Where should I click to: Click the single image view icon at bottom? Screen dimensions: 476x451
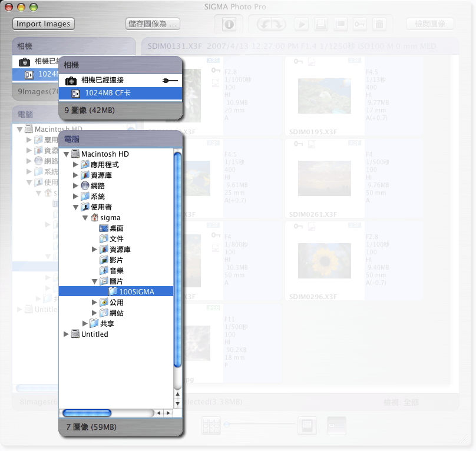[307, 426]
